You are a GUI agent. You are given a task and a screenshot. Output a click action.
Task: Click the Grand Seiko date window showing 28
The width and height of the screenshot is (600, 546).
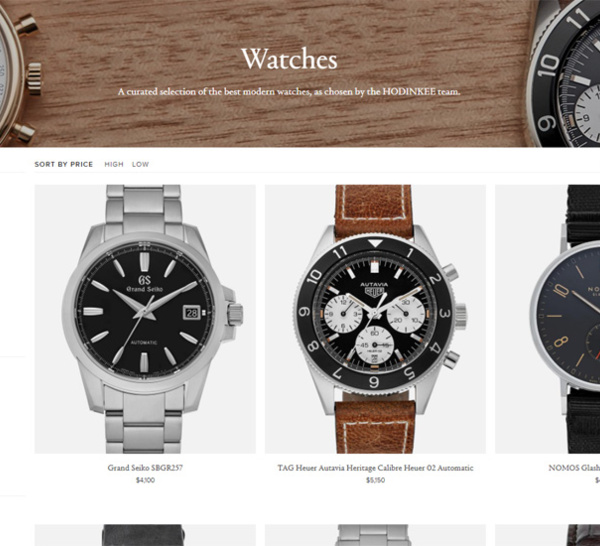click(x=192, y=313)
